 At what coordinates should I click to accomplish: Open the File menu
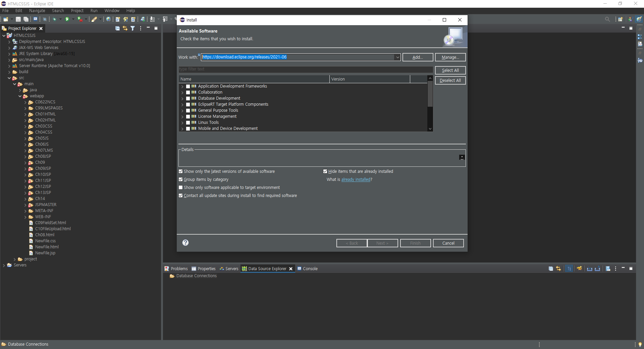pos(5,11)
